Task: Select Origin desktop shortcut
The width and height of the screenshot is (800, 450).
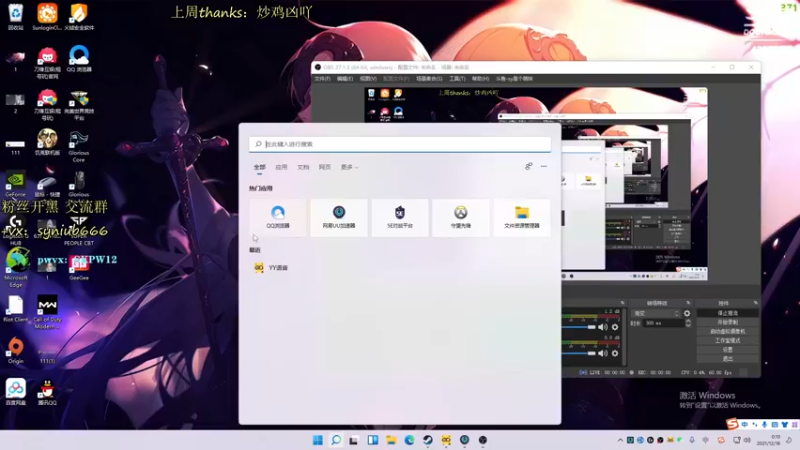Action: [16, 350]
